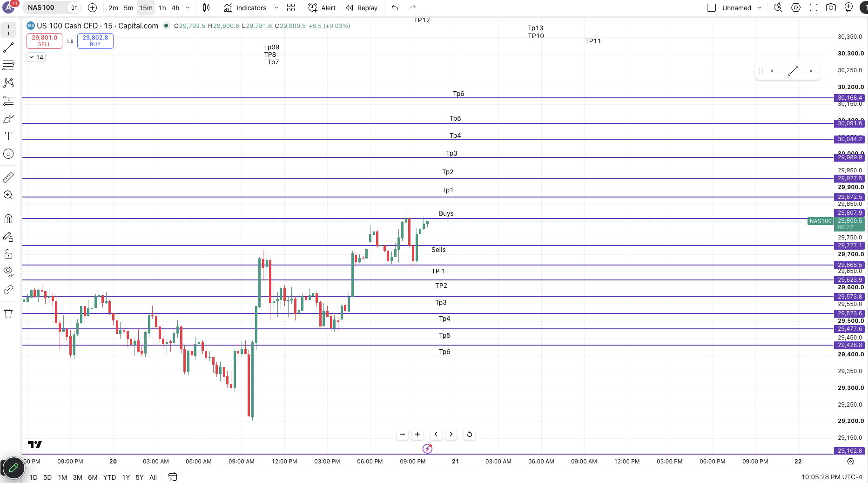Open the chart patterns tool

point(8,83)
